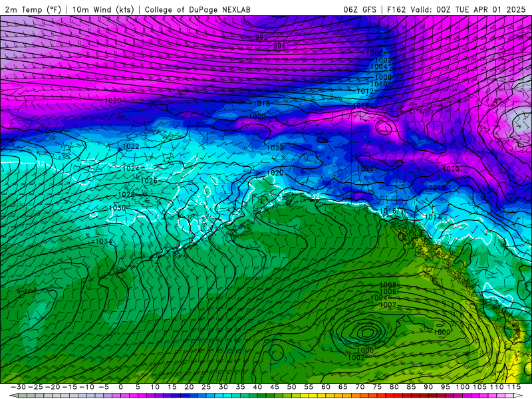Click the low pressure center in the Gulf of Alaska
The height and width of the screenshot is (399, 532).
[x=367, y=333]
